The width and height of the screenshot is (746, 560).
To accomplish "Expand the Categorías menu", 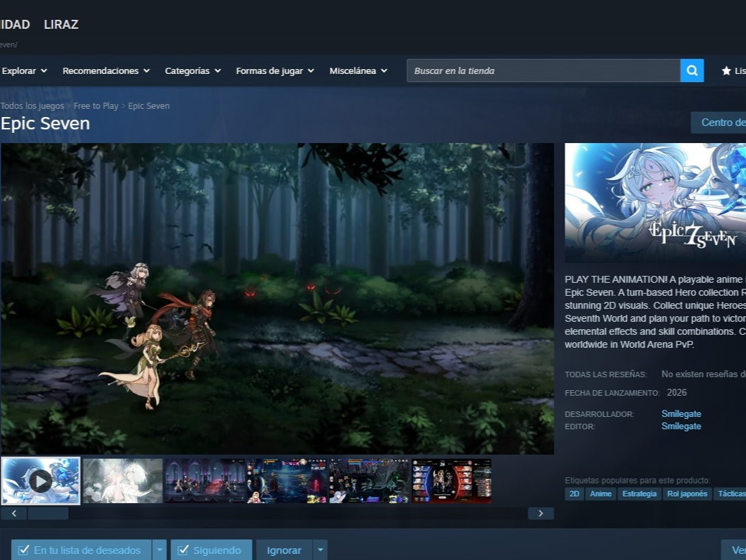I will (193, 71).
